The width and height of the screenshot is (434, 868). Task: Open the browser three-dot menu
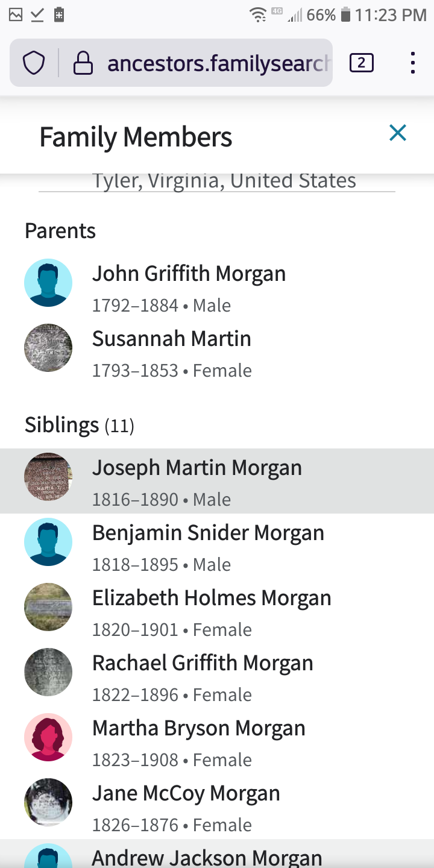point(412,63)
